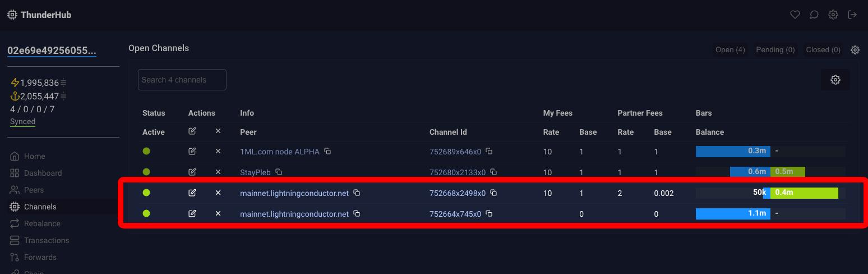This screenshot has width=868, height=274.
Task: Click the 02e69e49256055 node public key
Action: (52, 51)
